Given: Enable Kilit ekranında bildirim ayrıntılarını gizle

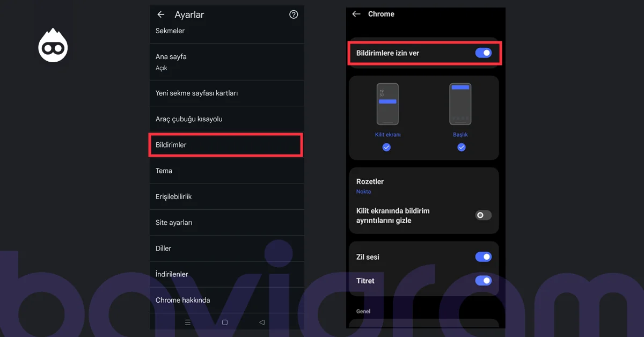Looking at the screenshot, I should click(x=482, y=215).
